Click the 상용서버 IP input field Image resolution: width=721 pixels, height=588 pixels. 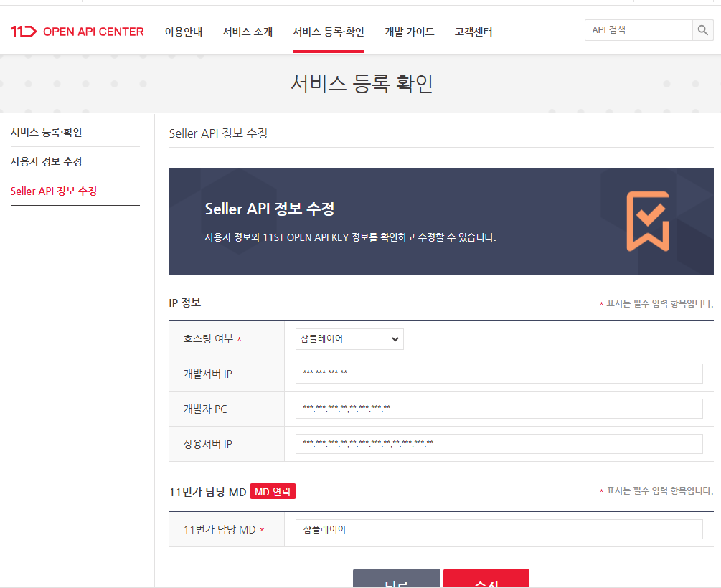point(499,444)
